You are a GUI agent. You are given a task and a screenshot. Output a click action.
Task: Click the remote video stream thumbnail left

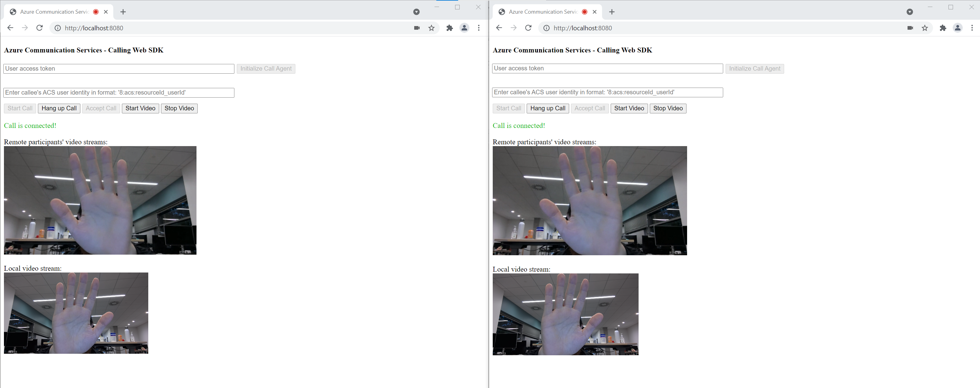click(101, 201)
